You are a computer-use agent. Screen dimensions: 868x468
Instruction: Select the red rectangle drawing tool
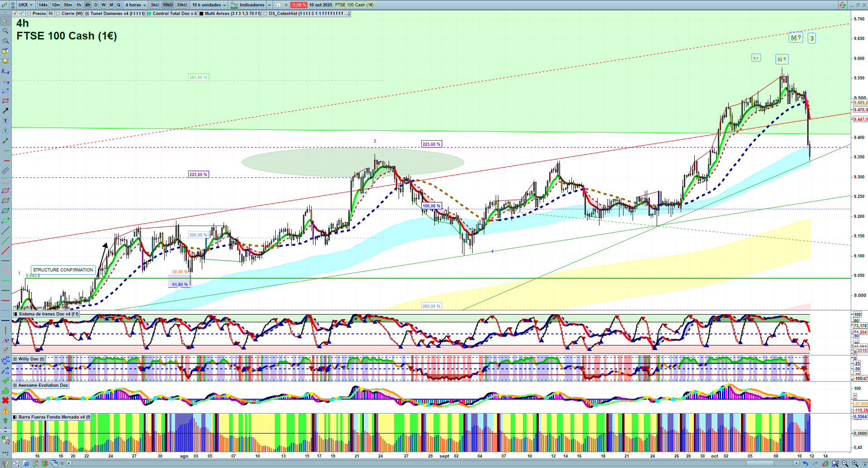tap(5, 101)
